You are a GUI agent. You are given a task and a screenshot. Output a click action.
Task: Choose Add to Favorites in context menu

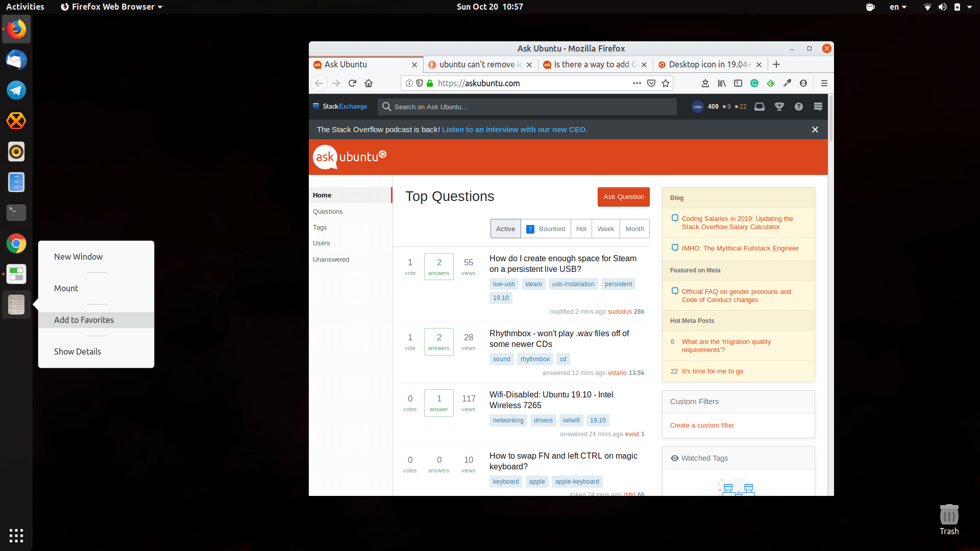coord(84,320)
